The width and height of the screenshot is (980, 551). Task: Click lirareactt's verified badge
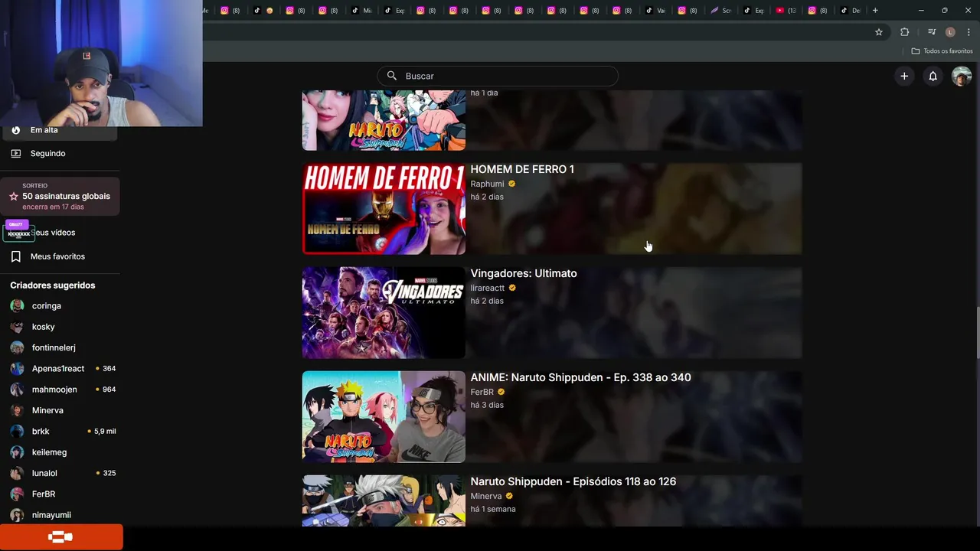tap(512, 288)
